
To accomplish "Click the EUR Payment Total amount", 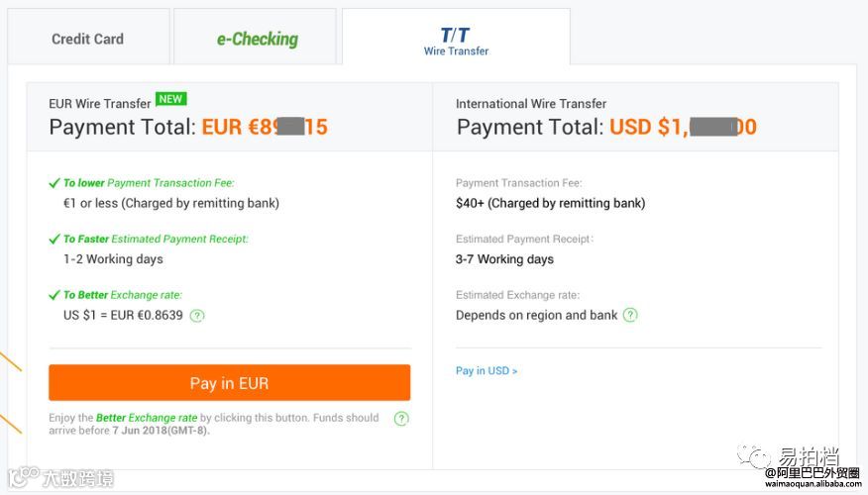I will [265, 127].
